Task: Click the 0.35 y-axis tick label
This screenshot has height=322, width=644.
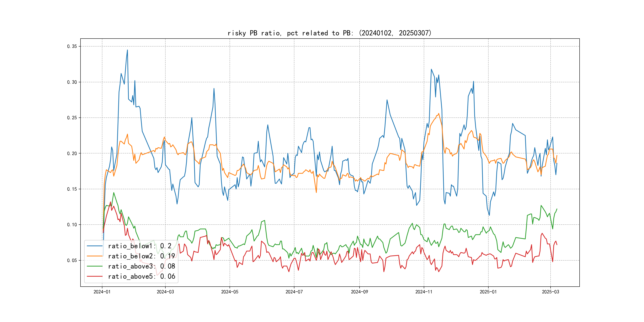Action: pyautogui.click(x=72, y=46)
